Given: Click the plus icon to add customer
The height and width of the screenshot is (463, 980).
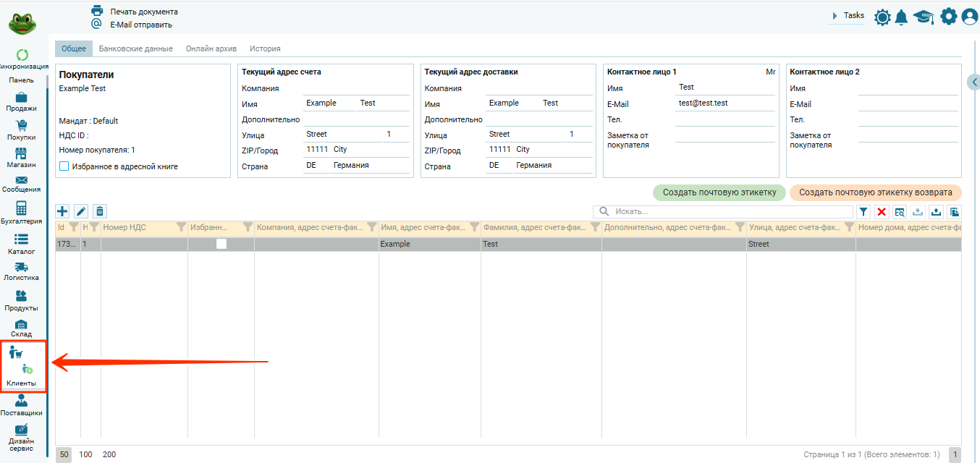Looking at the screenshot, I should [x=62, y=211].
